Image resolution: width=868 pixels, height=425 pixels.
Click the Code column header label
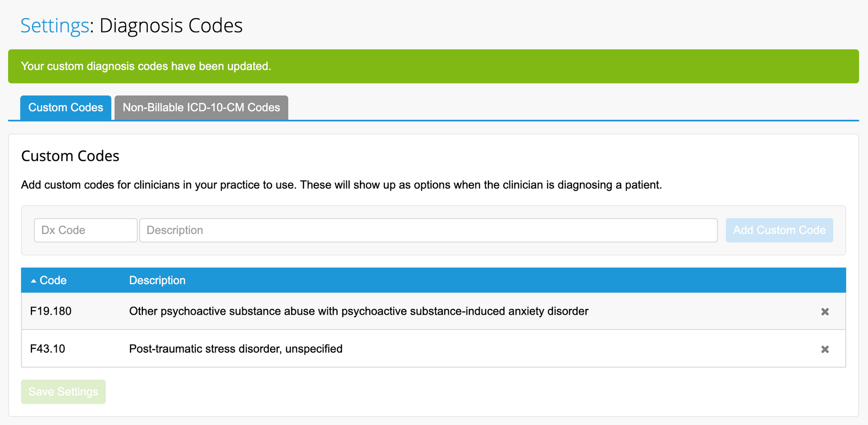(x=53, y=280)
